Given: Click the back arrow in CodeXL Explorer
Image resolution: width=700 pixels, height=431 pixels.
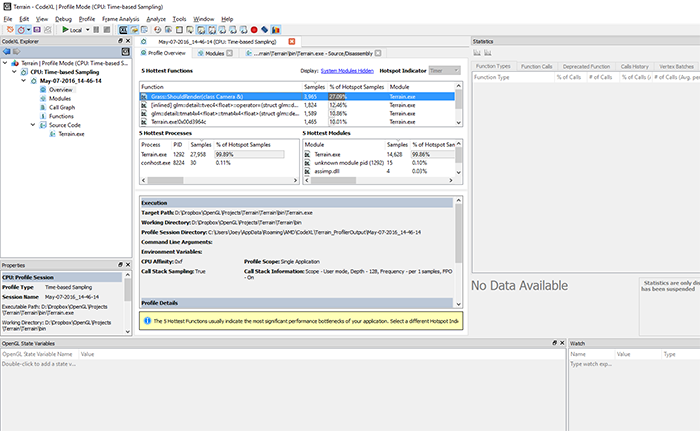Looking at the screenshot, I should pos(6,52).
